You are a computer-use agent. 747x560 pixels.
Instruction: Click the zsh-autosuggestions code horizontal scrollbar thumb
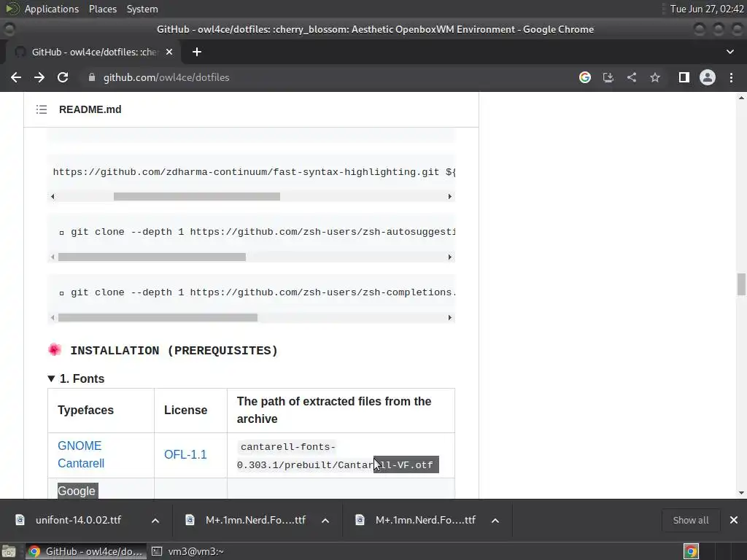[x=152, y=257]
